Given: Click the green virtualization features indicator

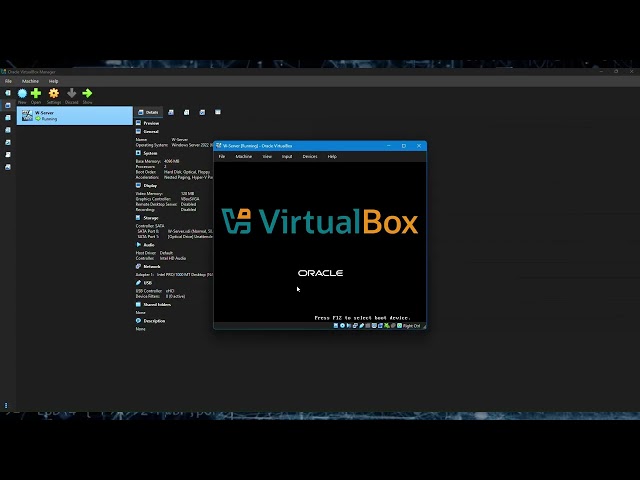Looking at the screenshot, I should (x=387, y=326).
